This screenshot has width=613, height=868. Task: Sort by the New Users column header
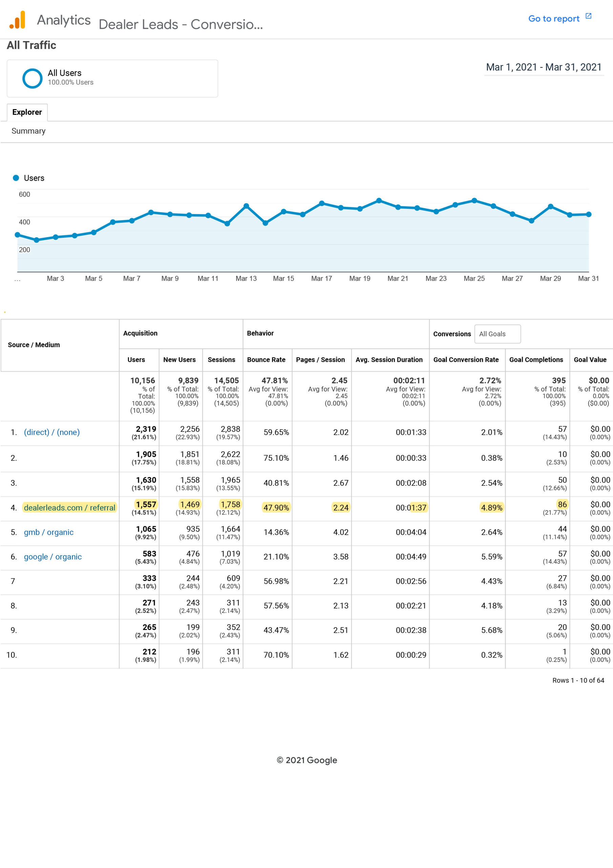pos(180,359)
